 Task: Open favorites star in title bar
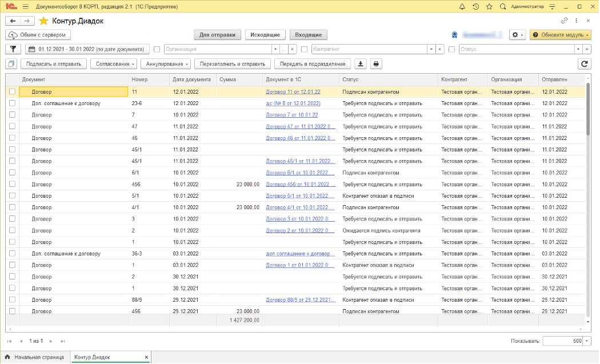coord(489,6)
